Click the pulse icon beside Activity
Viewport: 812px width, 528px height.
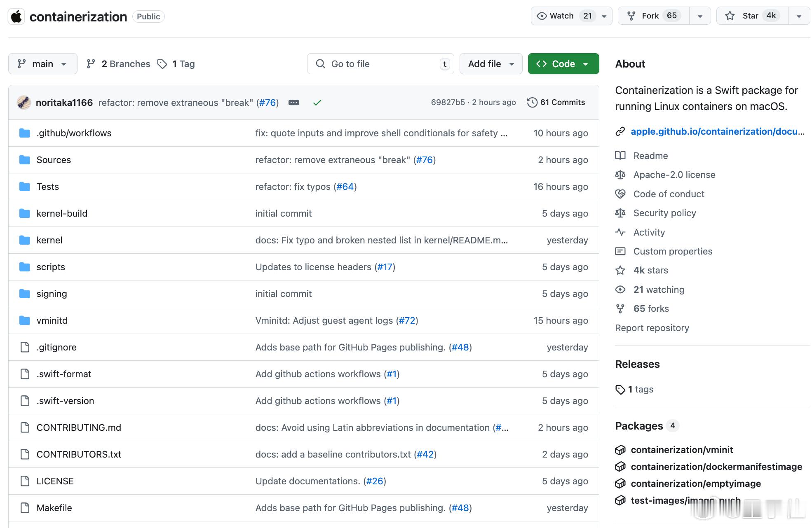620,232
